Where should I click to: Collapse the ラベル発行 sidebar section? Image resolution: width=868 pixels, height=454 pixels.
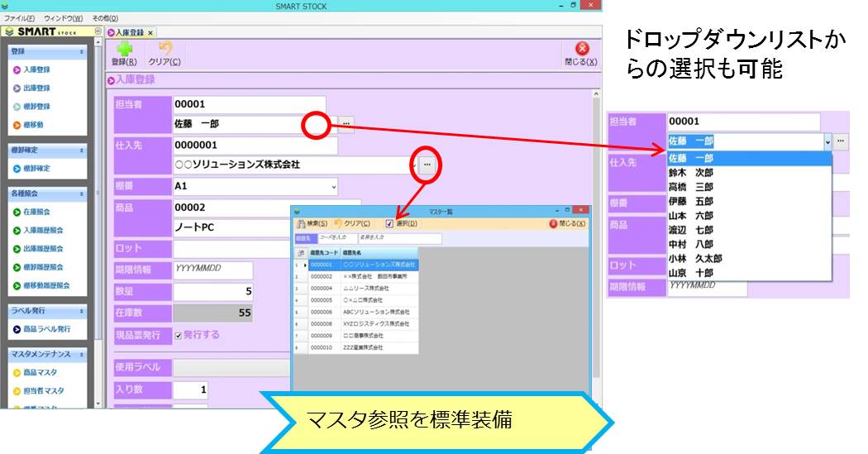[81, 311]
